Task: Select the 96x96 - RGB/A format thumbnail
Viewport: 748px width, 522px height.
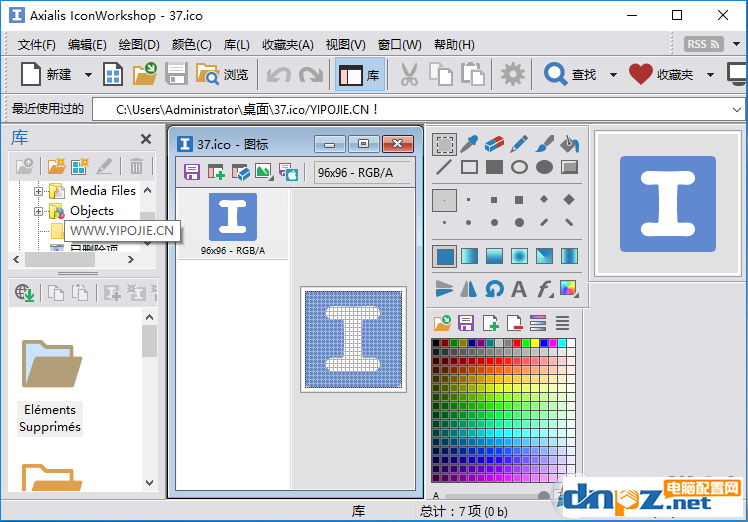Action: point(233,224)
